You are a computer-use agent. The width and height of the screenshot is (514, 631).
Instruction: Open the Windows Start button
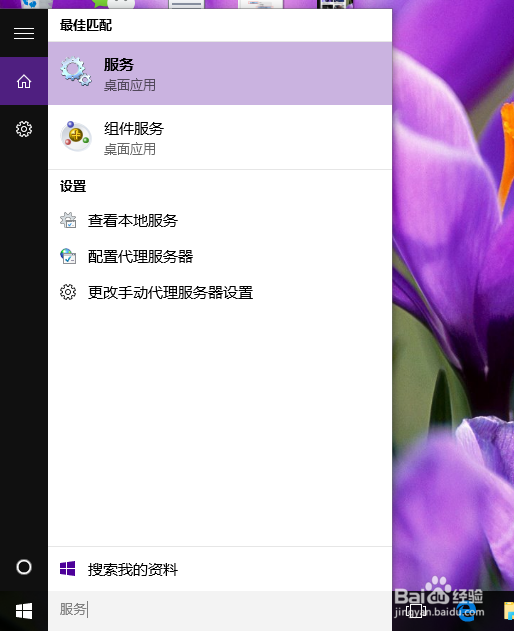tap(24, 611)
